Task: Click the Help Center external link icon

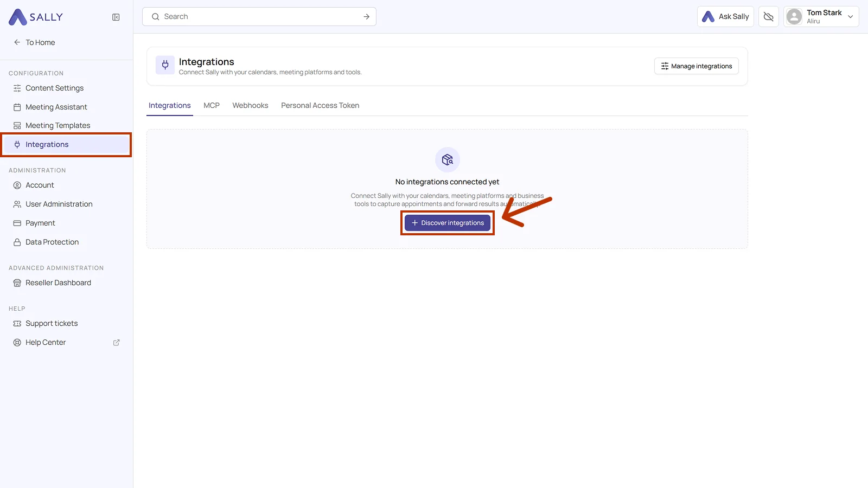Action: (x=116, y=343)
